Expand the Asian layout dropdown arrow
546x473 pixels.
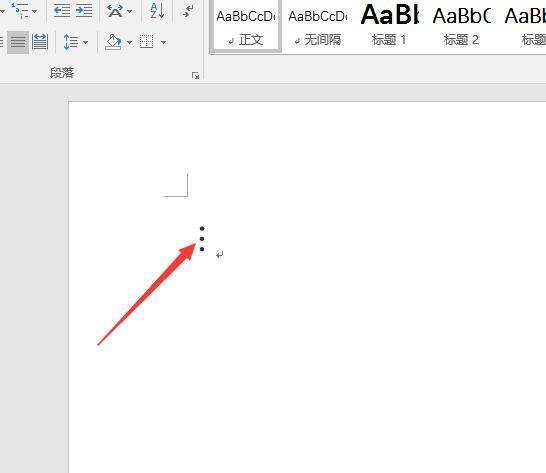[x=130, y=11]
